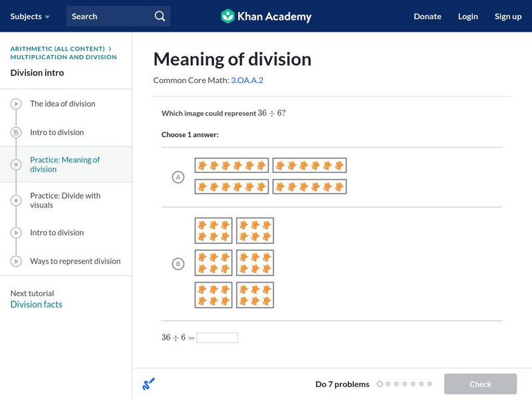The width and height of the screenshot is (532, 399).
Task: Open the scratchpad pencil tool
Action: click(x=148, y=384)
